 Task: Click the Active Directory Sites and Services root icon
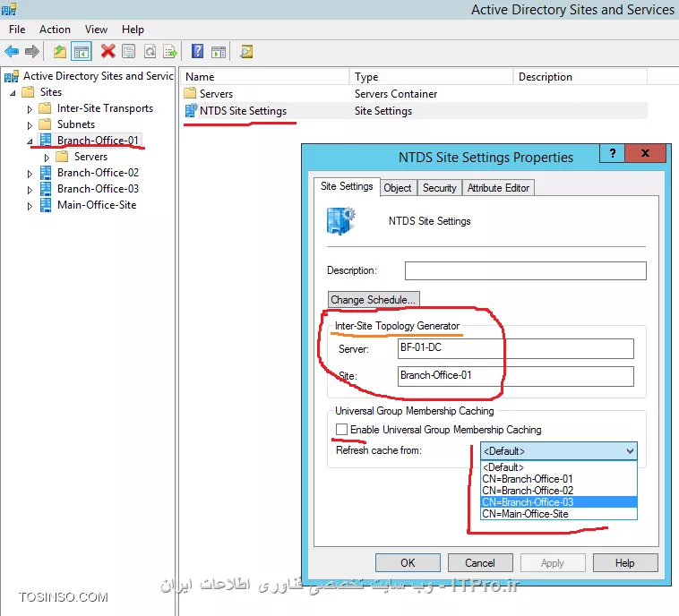(x=12, y=76)
